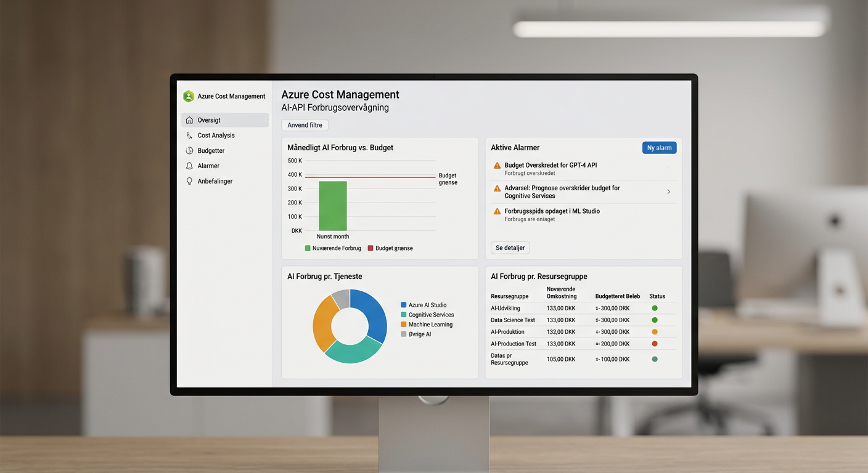Click the Oversigt home icon

189,120
